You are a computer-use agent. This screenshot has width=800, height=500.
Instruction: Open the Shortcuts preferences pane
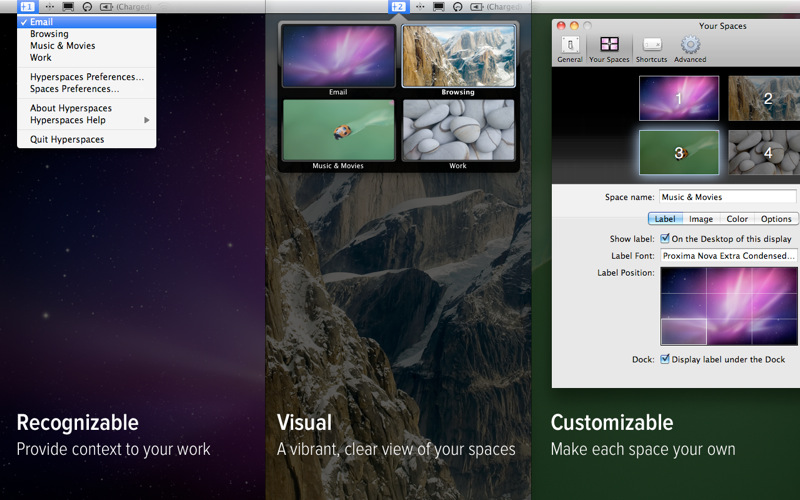point(652,49)
